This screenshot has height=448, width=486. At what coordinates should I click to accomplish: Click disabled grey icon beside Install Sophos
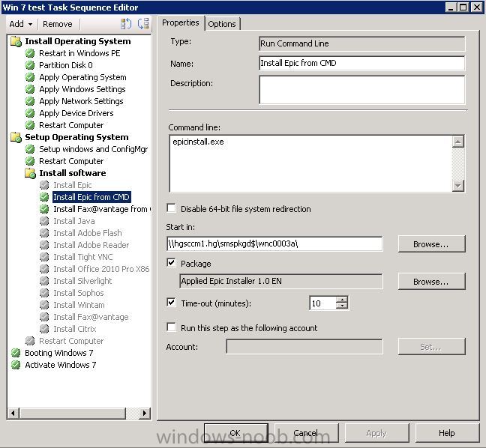(x=44, y=293)
